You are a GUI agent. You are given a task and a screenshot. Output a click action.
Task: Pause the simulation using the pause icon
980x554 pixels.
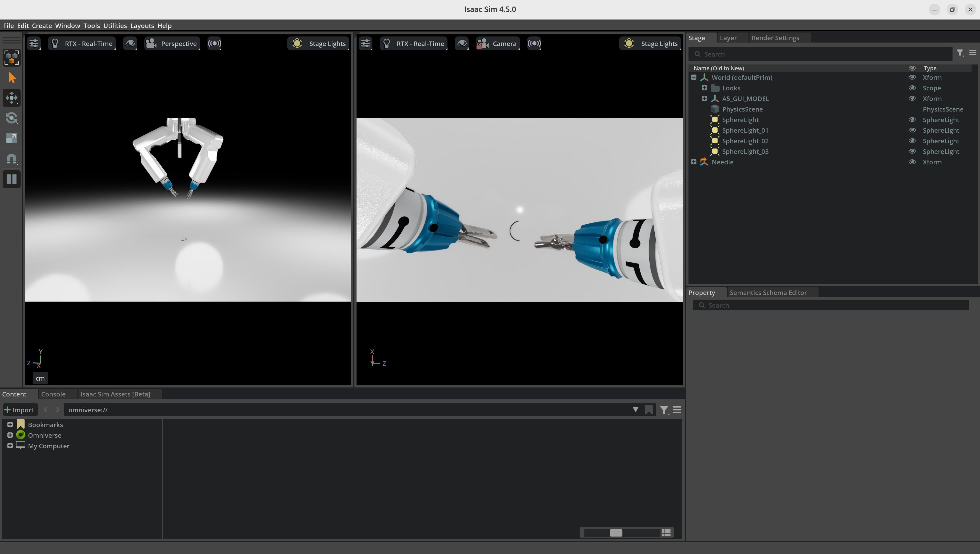point(11,179)
